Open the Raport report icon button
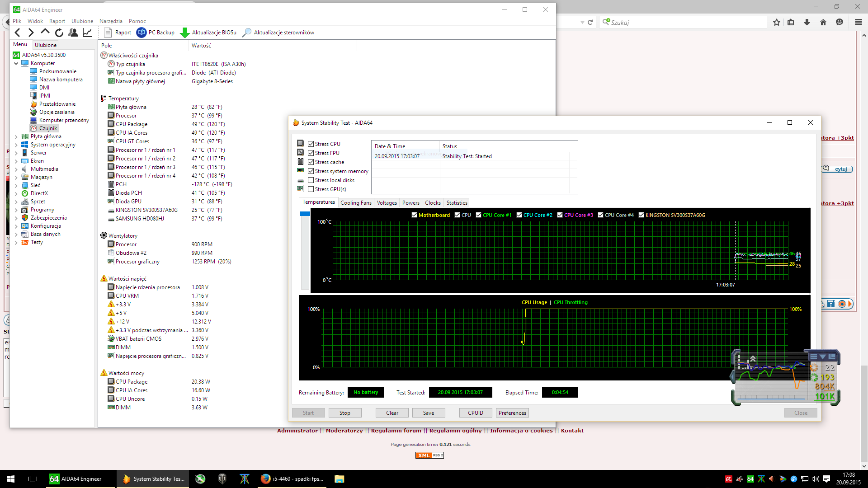The height and width of the screenshot is (488, 868). 108,33
